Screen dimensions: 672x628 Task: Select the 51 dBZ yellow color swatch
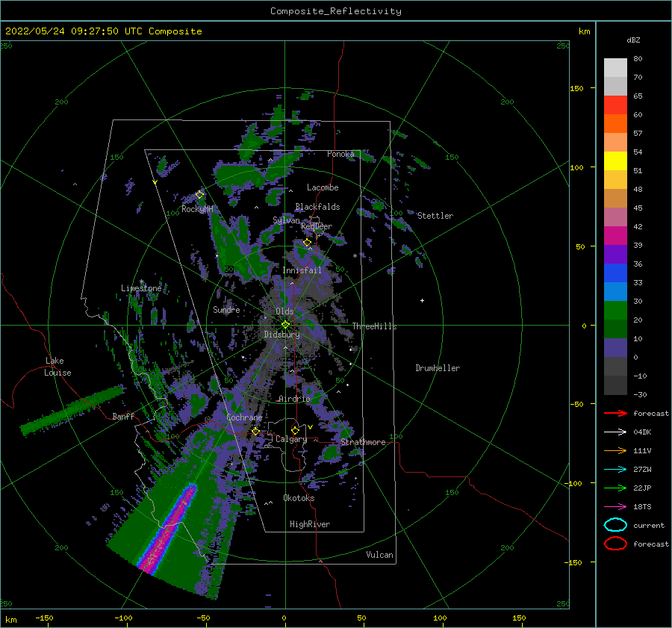615,161
